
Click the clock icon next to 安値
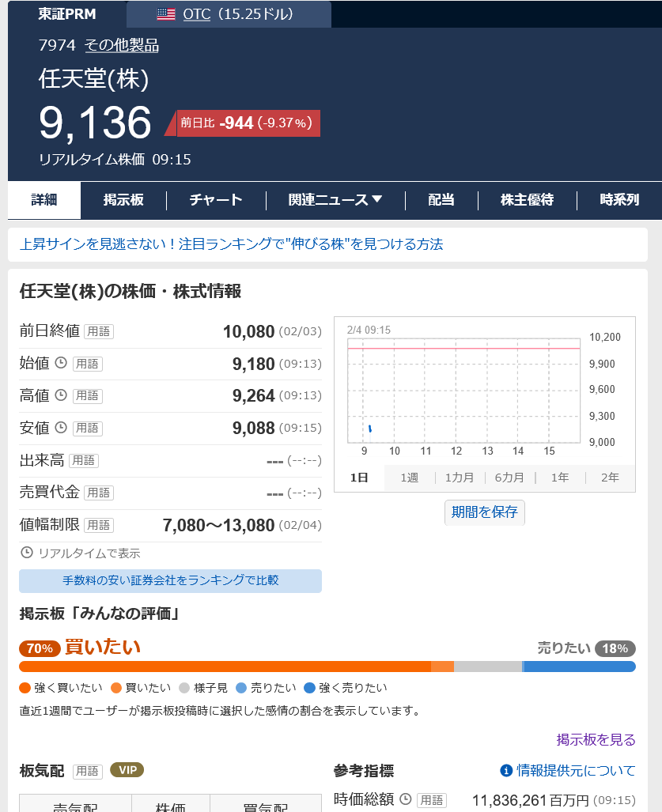[61, 428]
